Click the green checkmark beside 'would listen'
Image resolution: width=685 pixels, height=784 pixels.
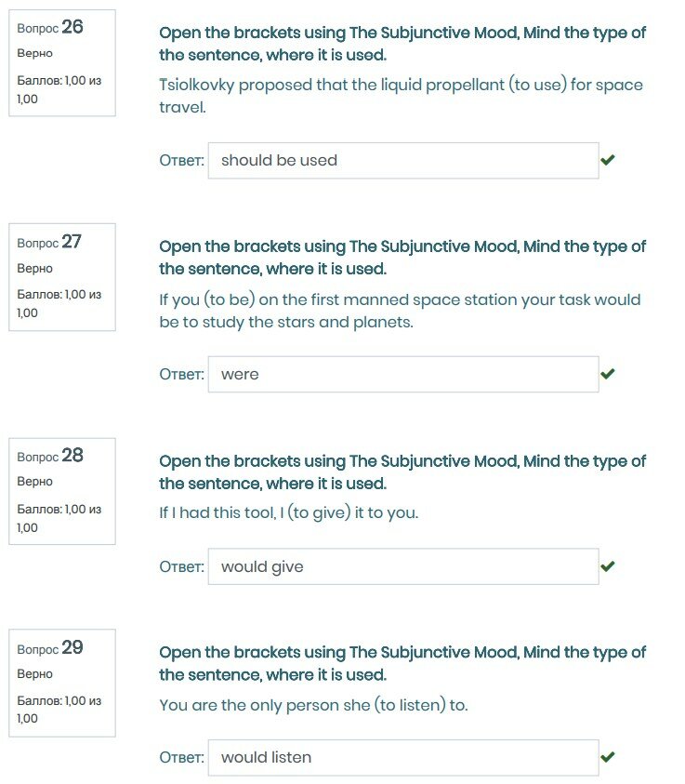click(x=608, y=757)
